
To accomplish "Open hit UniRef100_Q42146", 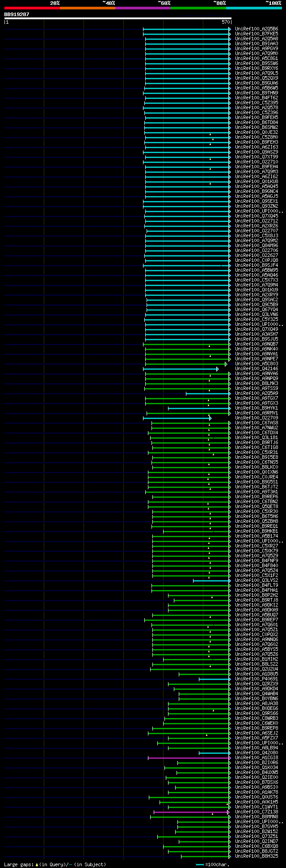I will coord(257,369).
